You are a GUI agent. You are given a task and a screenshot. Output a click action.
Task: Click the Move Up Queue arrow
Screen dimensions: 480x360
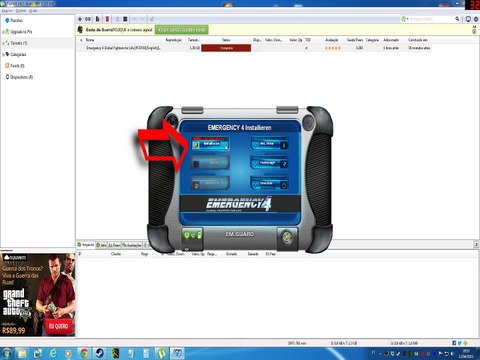point(135,19)
